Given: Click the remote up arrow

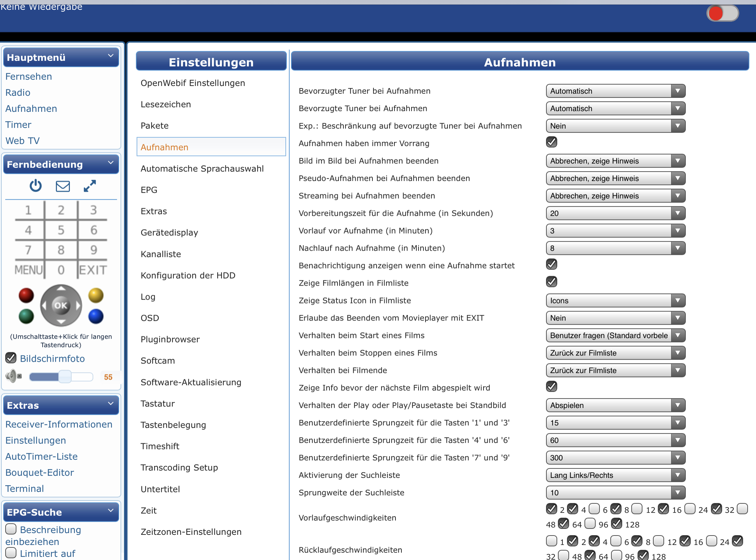Looking at the screenshot, I should tap(61, 288).
